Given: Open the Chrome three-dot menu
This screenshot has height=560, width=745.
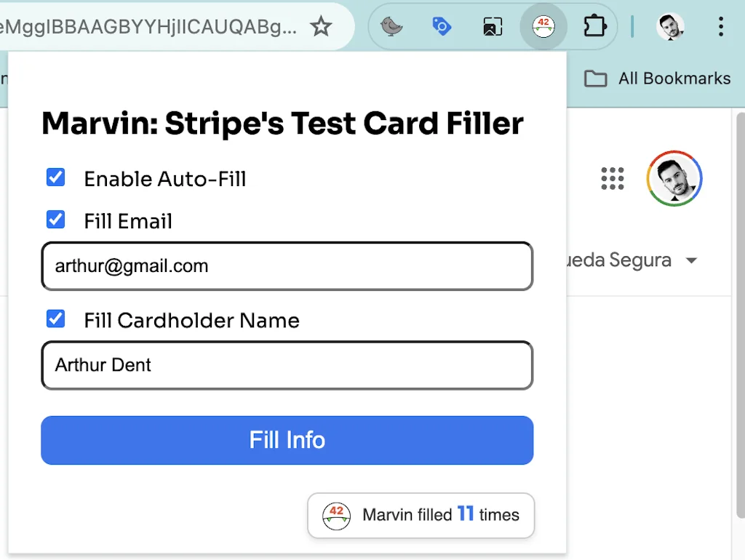Looking at the screenshot, I should [720, 28].
